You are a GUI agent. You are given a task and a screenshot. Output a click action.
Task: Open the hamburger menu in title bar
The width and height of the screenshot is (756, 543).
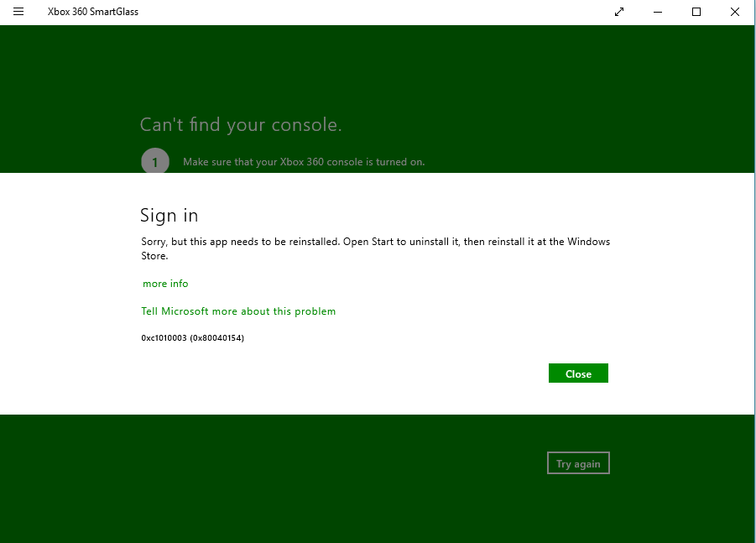(x=18, y=12)
